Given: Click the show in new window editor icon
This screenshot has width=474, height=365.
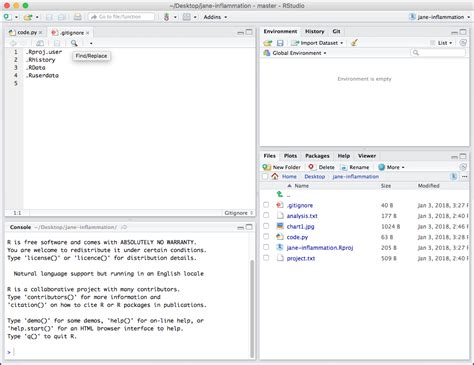Looking at the screenshot, I should (x=40, y=43).
